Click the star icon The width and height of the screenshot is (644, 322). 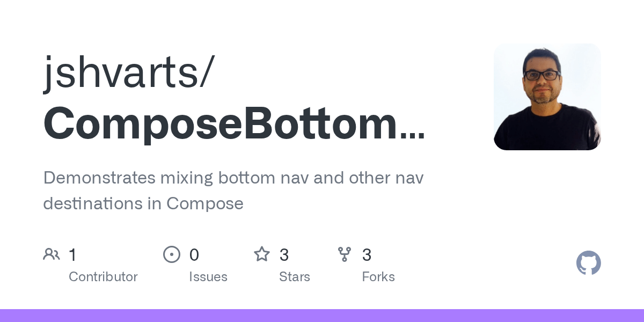click(x=262, y=254)
